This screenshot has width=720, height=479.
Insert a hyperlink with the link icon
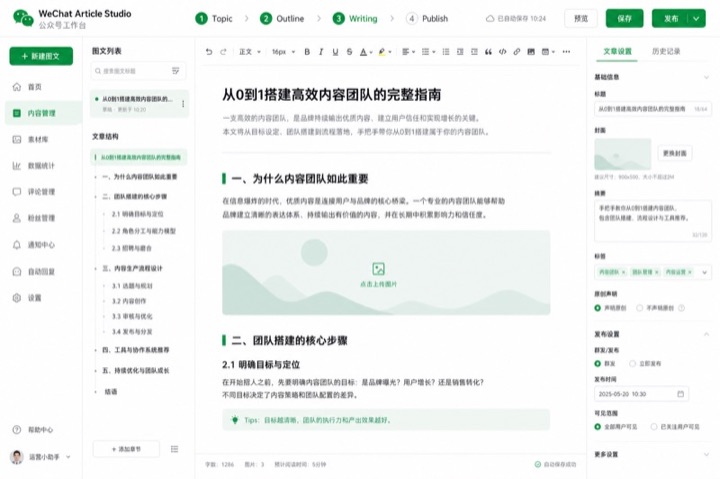coord(517,52)
